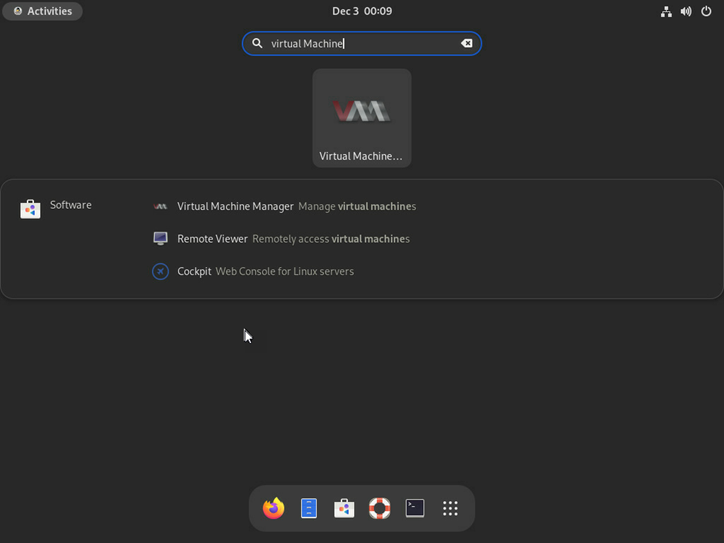Click the small Virtual Machine Manager icon
This screenshot has height=543, width=724.
[x=160, y=206]
